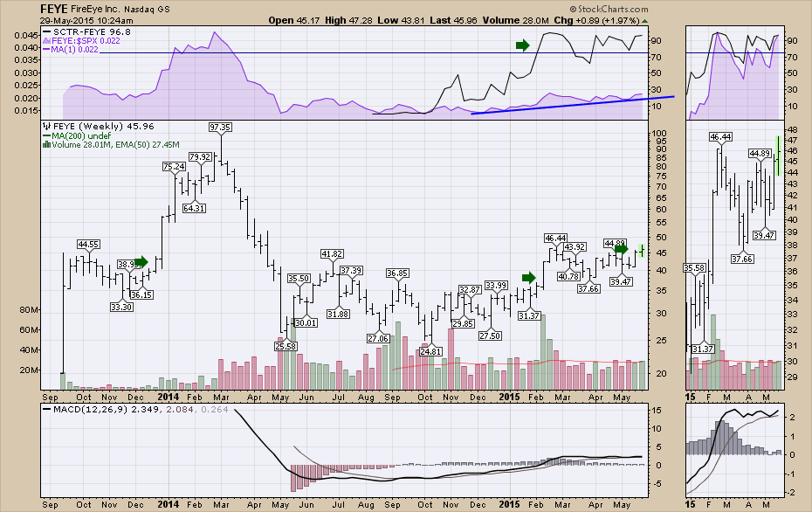Click the MA(200) undef legend entry

point(77,135)
